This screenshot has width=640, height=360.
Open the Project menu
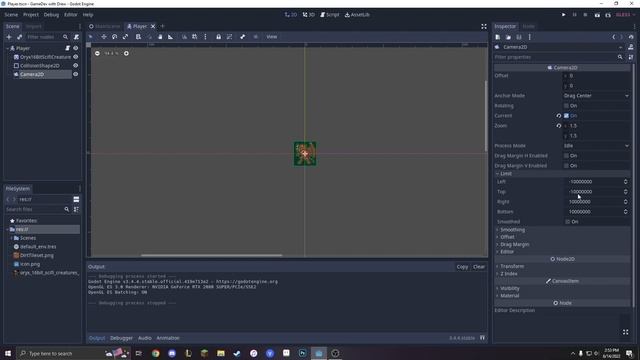click(31, 15)
